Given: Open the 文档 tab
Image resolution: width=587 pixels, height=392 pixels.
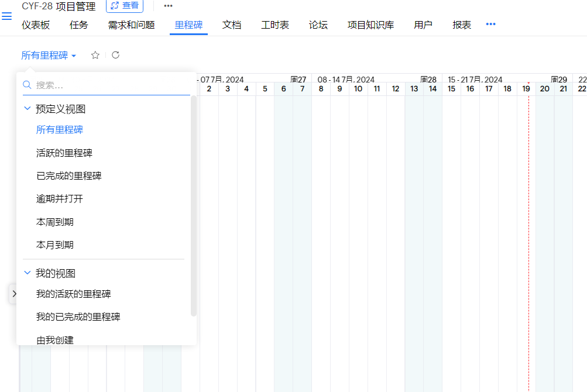Looking at the screenshot, I should [232, 25].
